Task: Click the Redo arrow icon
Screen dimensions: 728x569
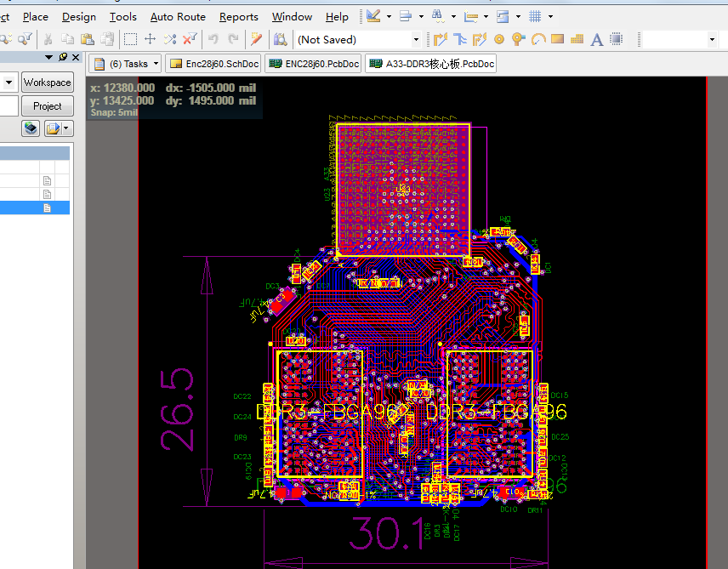Action: pos(233,39)
